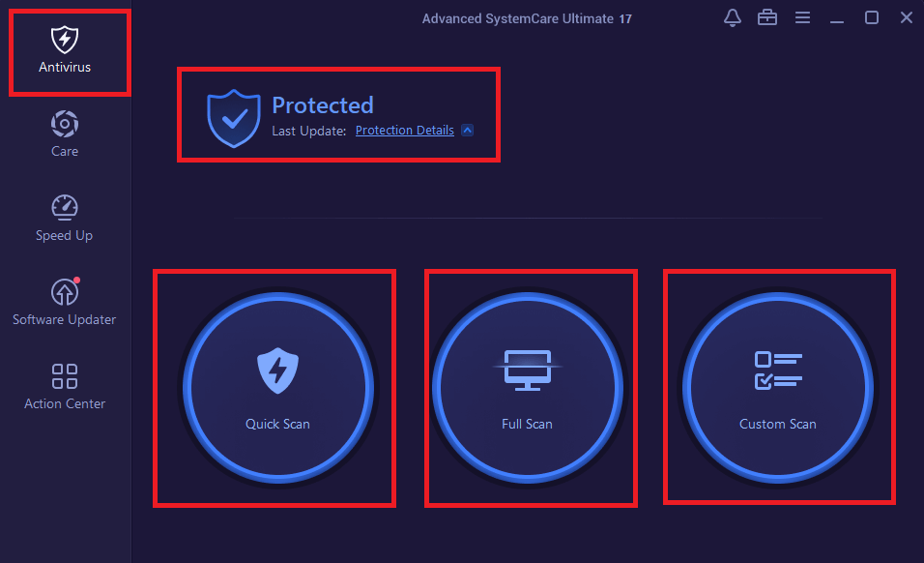Click the checklist icon in Custom Scan
Screen dimensions: 924x563
(x=778, y=370)
